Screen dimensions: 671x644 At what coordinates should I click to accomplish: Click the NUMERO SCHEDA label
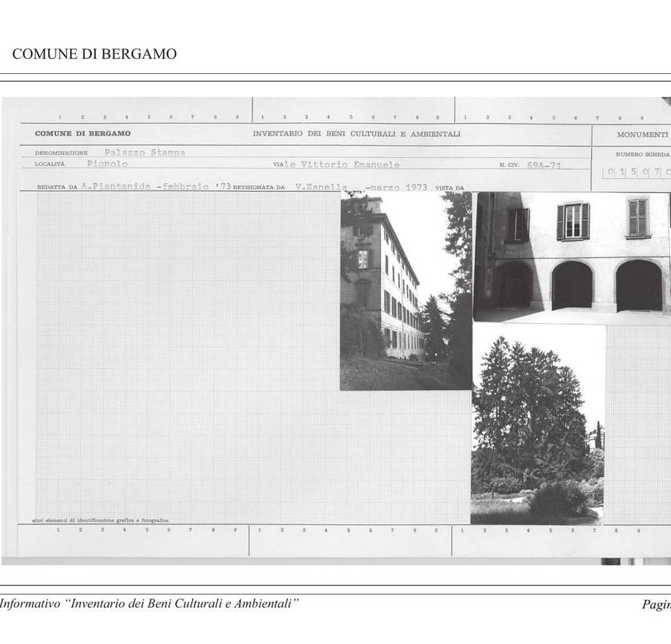click(642, 154)
